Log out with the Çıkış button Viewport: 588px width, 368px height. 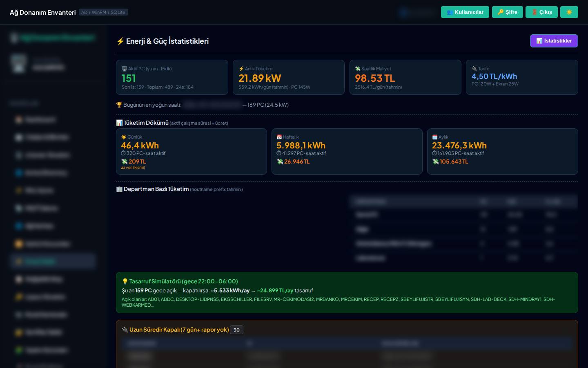(542, 12)
